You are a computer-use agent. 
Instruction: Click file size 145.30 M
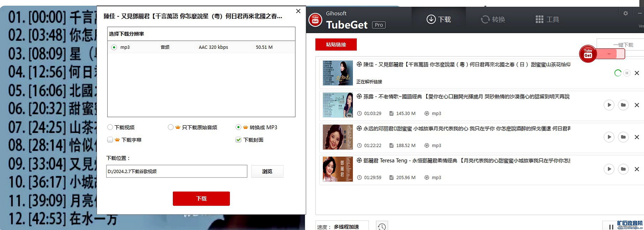pos(406,113)
